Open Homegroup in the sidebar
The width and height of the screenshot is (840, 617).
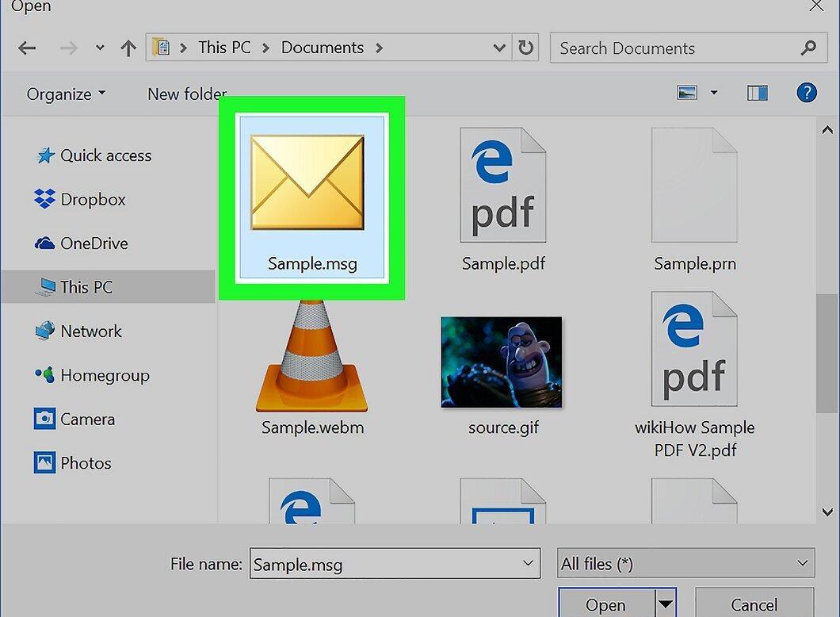[92, 375]
